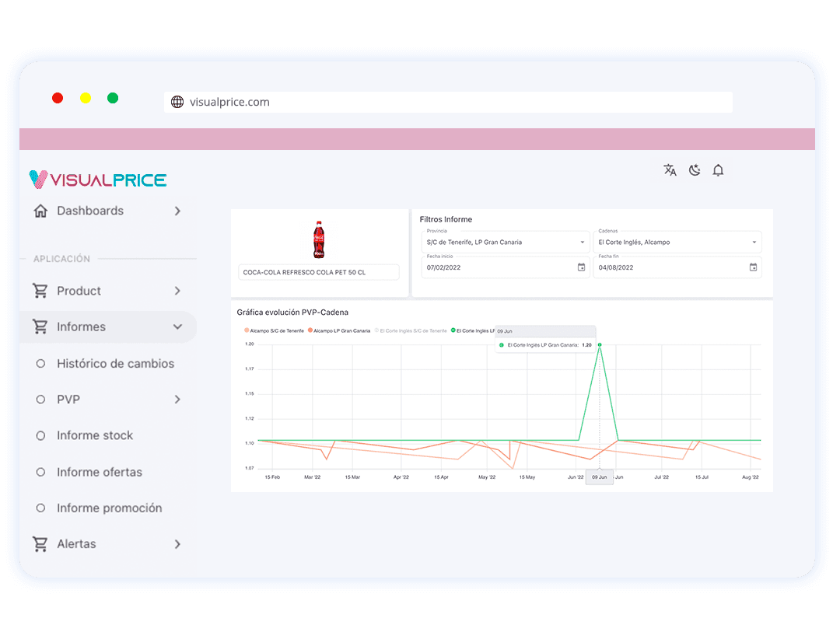The image size is (840, 632).
Task: Click the 'APLICACIÓN' section label
Action: tap(61, 259)
